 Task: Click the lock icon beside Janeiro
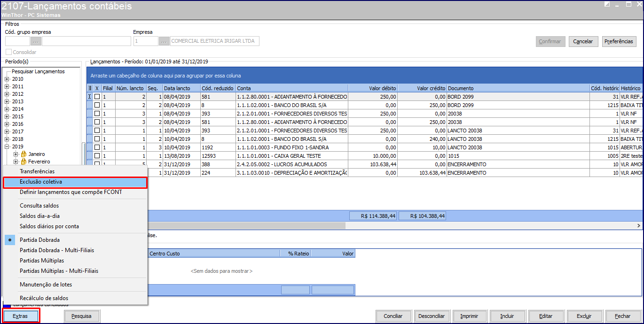(x=23, y=154)
